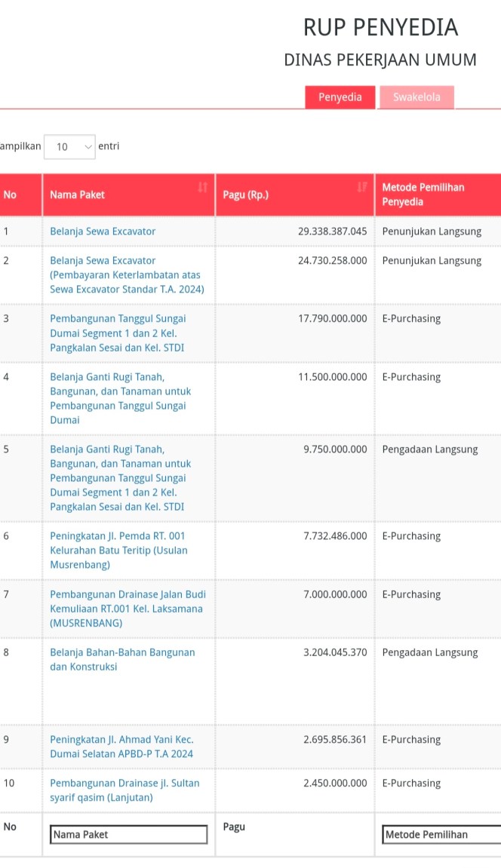Click the Nama Paket column header label

pyautogui.click(x=77, y=195)
